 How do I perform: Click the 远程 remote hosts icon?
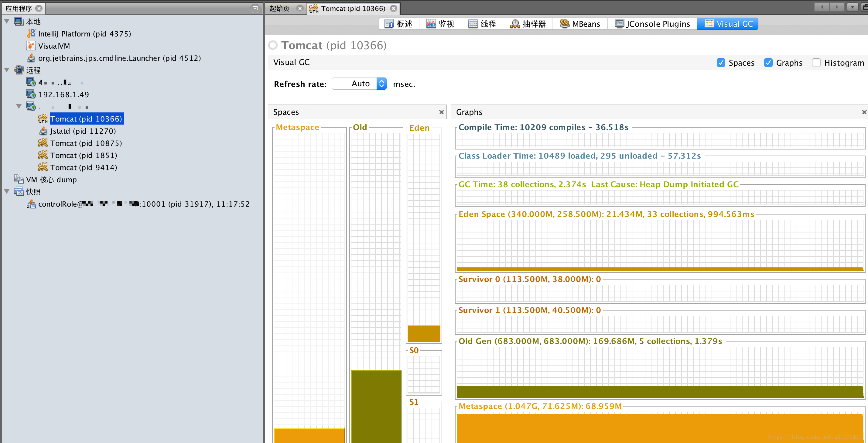[x=19, y=70]
